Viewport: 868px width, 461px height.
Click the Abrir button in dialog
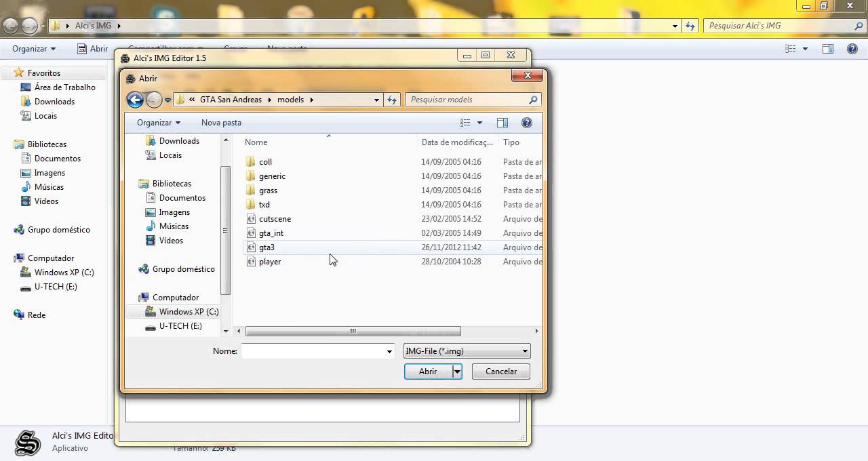[428, 372]
